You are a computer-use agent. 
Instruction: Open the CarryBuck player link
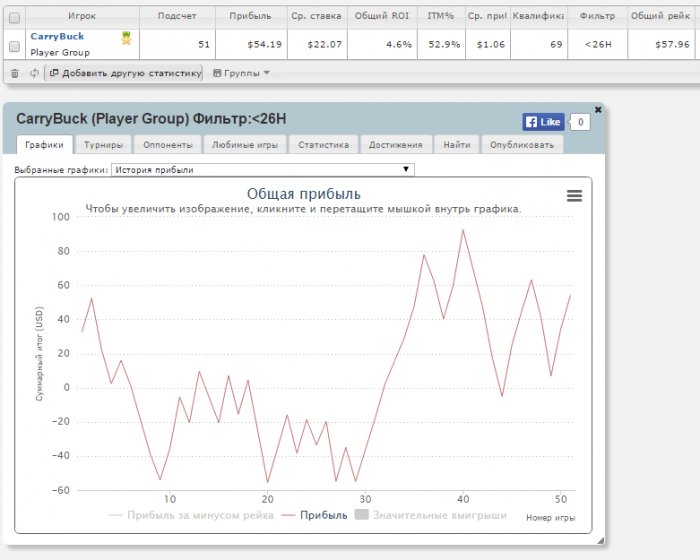[x=57, y=37]
